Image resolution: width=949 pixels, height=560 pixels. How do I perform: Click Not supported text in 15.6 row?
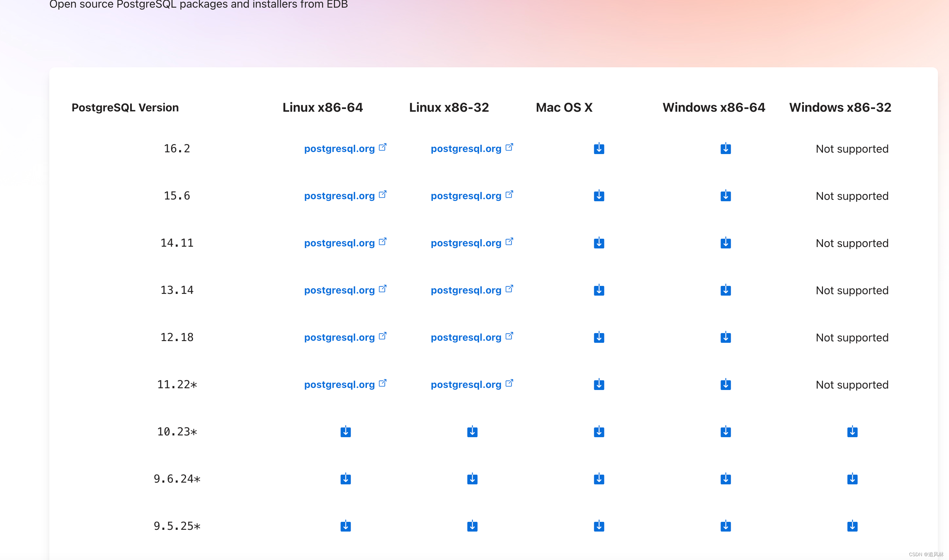point(852,196)
